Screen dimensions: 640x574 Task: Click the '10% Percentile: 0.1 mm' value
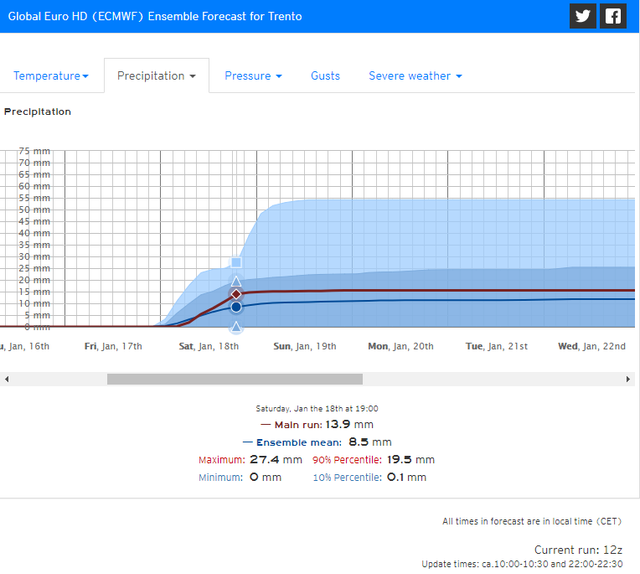(x=369, y=477)
